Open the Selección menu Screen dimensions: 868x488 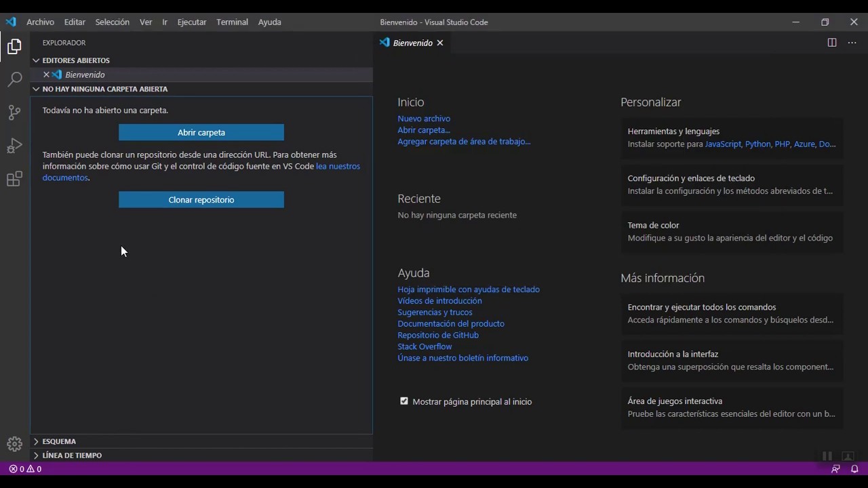tap(112, 22)
